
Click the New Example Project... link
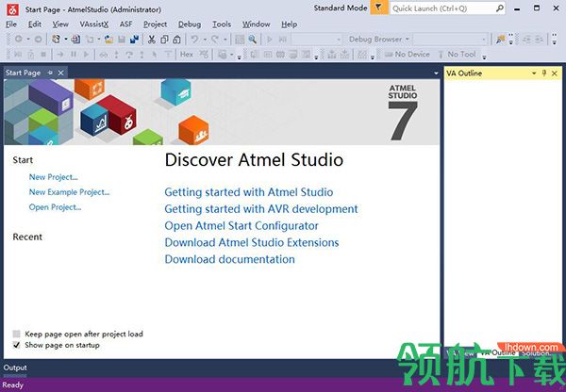pyautogui.click(x=69, y=192)
